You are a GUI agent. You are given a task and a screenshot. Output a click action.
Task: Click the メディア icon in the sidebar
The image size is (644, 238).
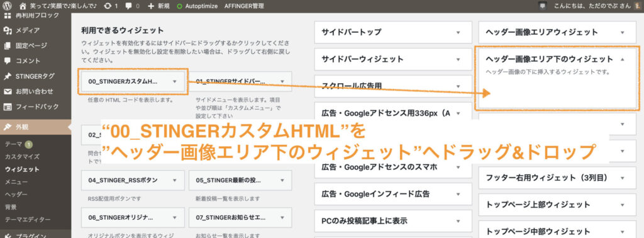(8, 30)
